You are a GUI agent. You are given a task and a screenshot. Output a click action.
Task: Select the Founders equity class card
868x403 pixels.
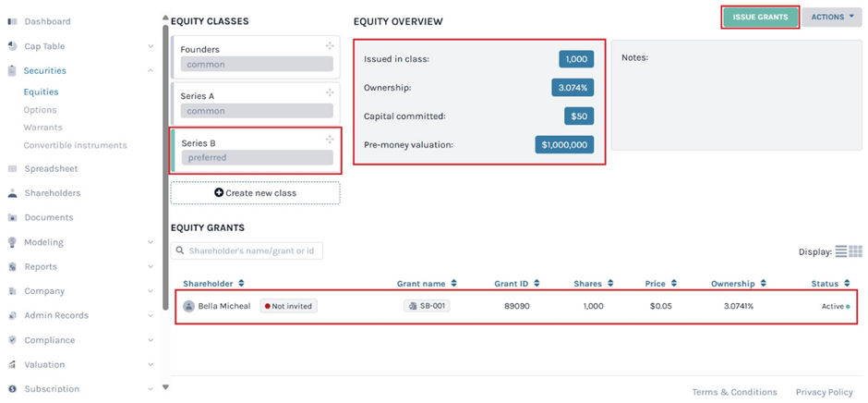tap(255, 57)
